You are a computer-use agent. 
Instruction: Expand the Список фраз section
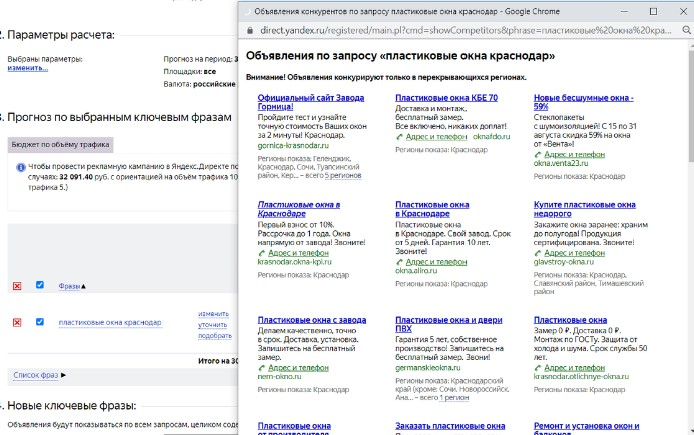point(39,375)
